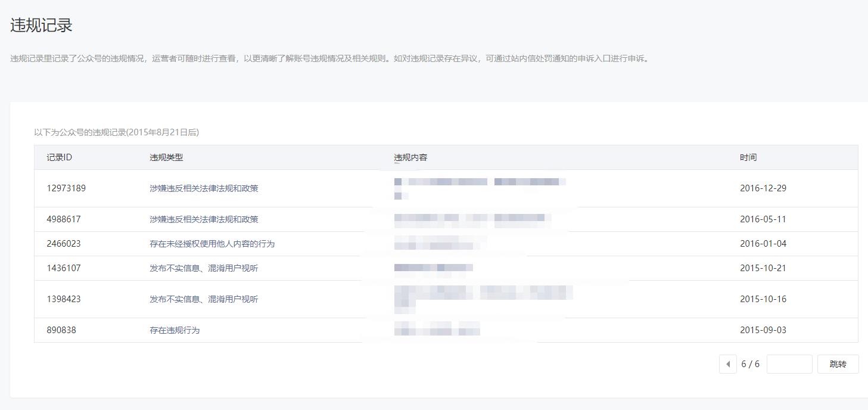
Task: Click the 违规内容 column header
Action: coord(411,157)
